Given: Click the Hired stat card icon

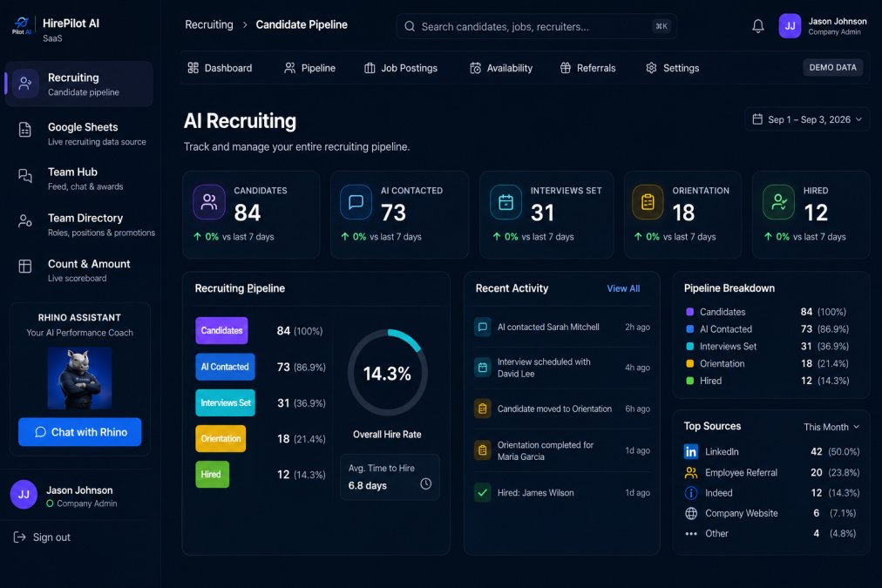Looking at the screenshot, I should 778,202.
